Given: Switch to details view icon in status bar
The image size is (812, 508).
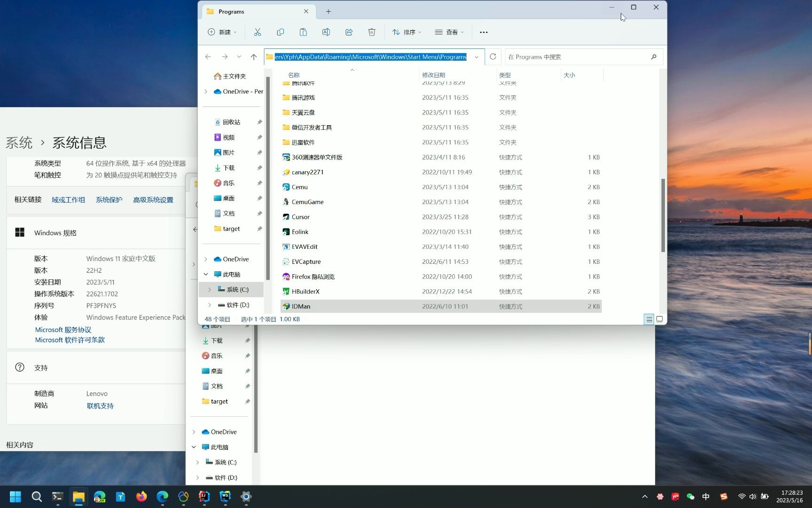Looking at the screenshot, I should pyautogui.click(x=649, y=319).
